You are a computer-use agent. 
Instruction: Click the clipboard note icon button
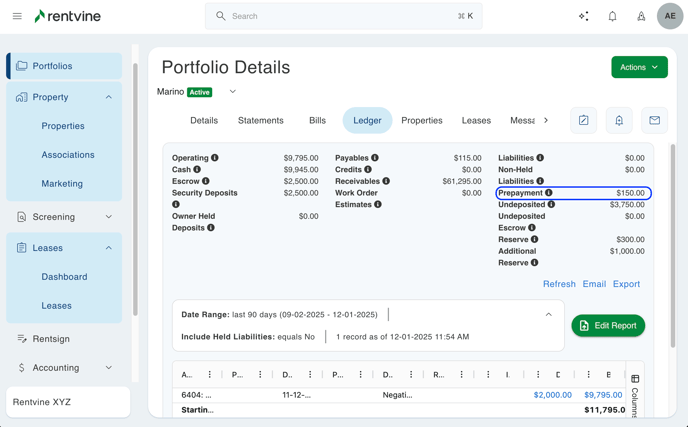point(583,120)
